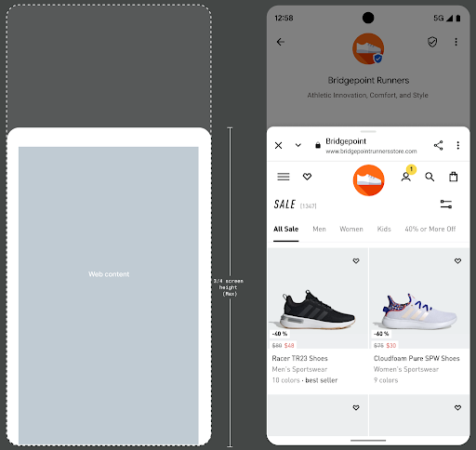
Task: Share the Bridgepoint page
Action: [438, 145]
